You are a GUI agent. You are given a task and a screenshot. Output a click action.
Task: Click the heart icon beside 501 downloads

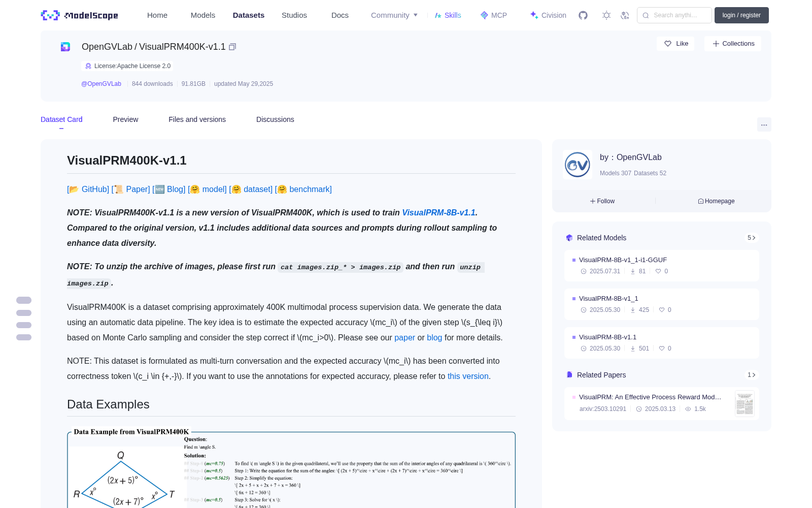(x=662, y=348)
